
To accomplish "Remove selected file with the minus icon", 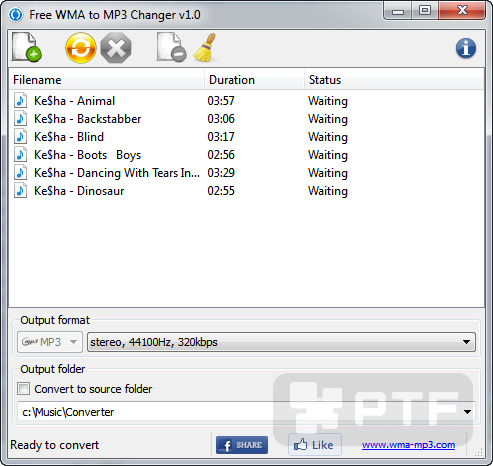I will [171, 47].
